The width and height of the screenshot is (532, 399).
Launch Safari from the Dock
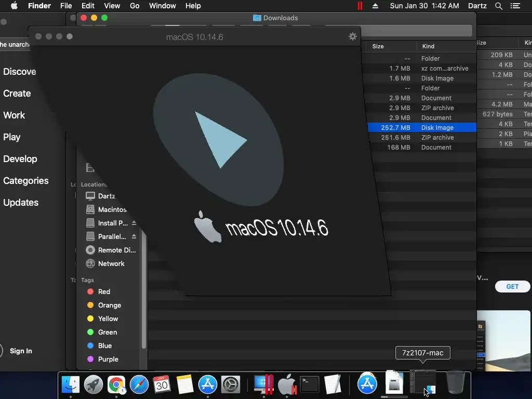coord(139,385)
